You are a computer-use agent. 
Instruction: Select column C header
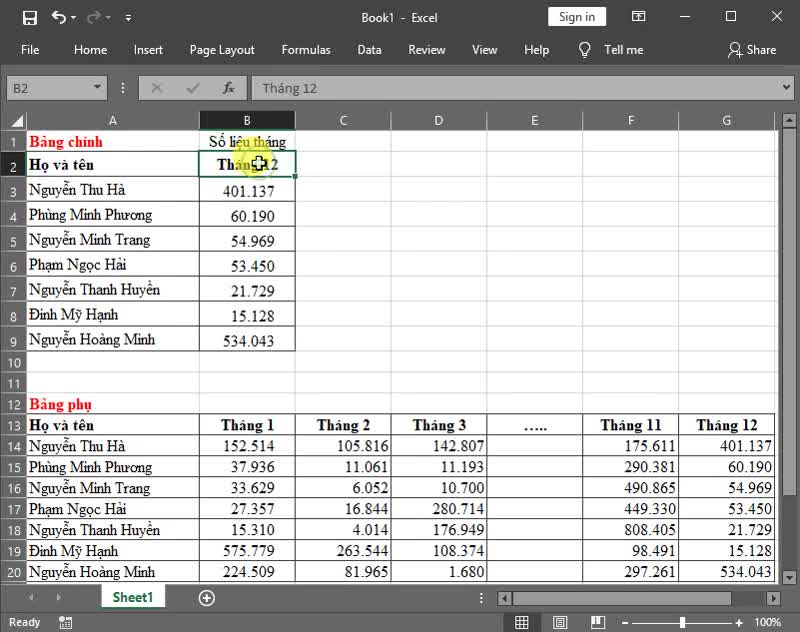343,121
